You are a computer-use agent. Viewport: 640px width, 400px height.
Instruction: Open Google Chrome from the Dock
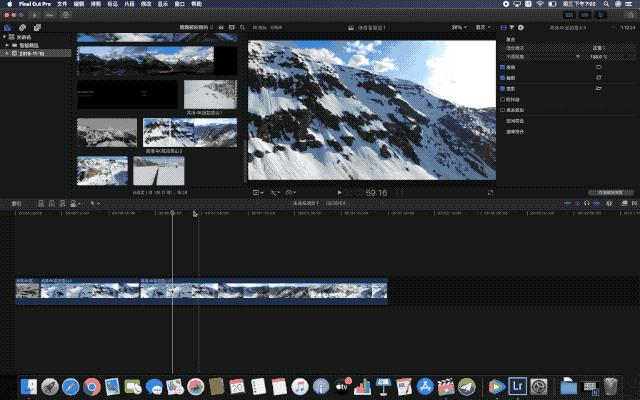(91, 386)
